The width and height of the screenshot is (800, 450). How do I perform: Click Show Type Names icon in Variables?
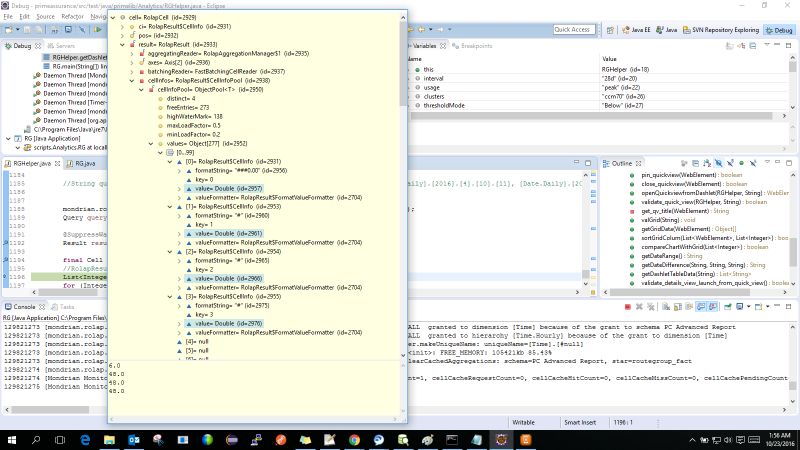(730, 46)
